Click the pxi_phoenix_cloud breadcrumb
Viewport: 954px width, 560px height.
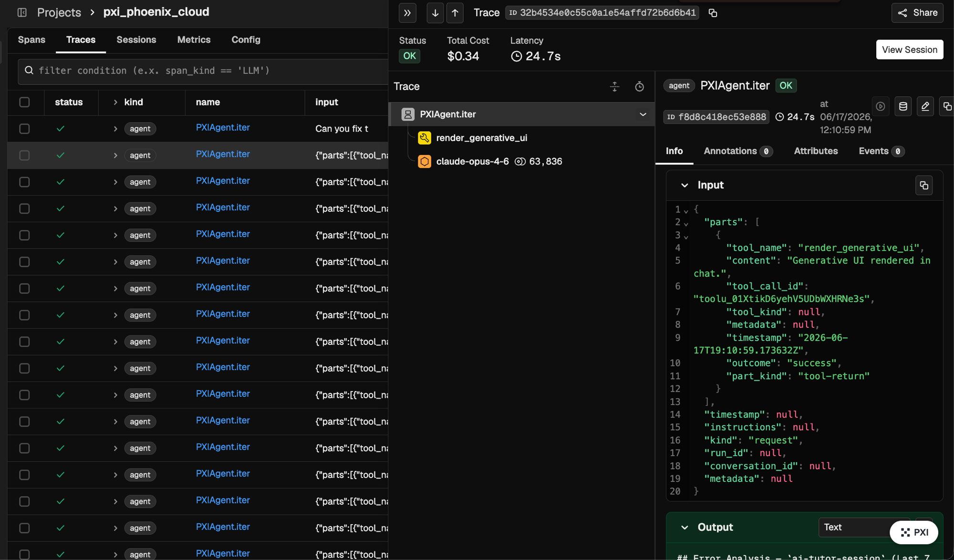pyautogui.click(x=156, y=12)
